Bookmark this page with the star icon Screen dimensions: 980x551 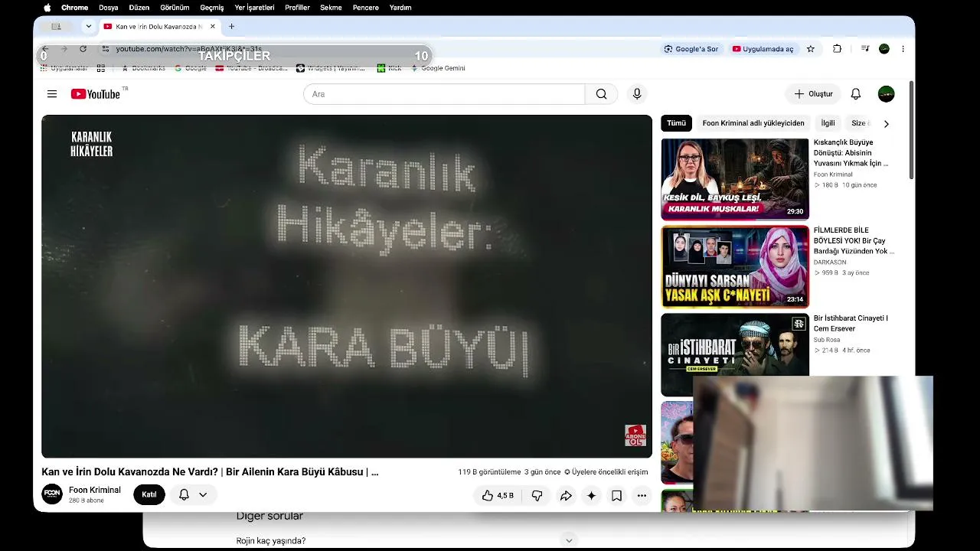811,49
